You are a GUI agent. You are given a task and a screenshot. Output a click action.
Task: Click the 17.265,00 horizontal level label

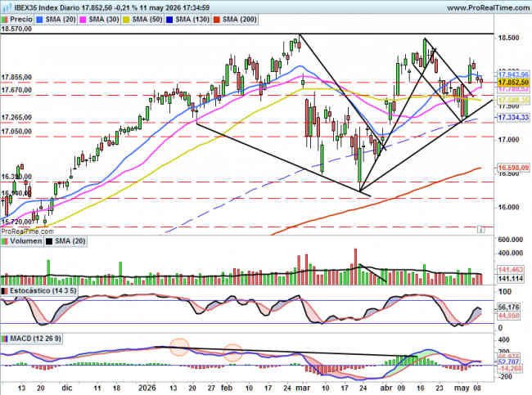(16, 118)
